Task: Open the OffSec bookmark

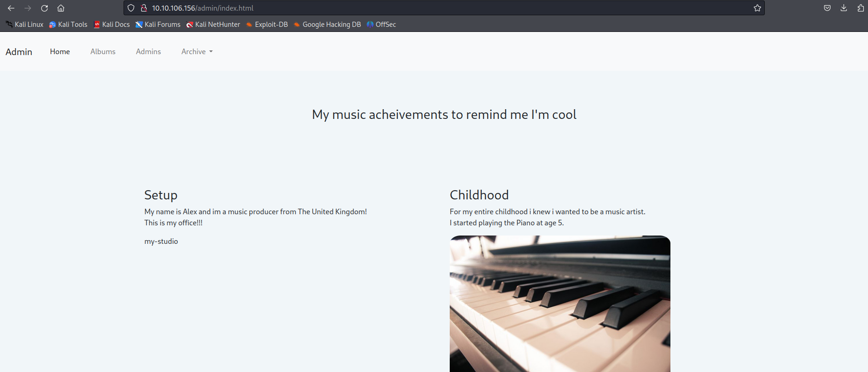Action: pyautogui.click(x=382, y=25)
